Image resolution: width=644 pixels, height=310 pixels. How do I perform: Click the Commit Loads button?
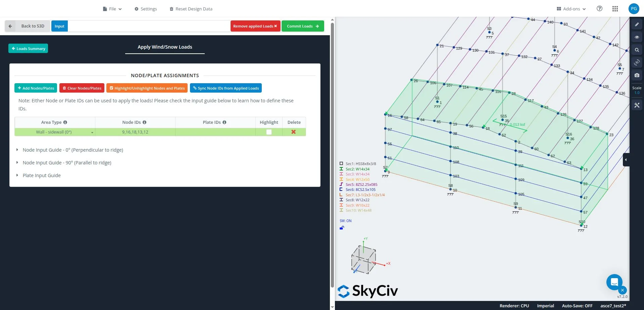pos(303,26)
